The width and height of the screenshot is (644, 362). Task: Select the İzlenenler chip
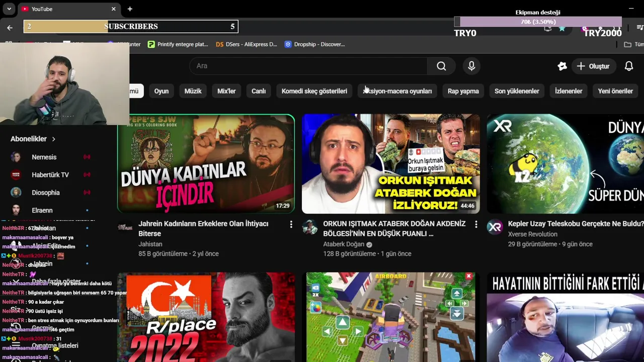coord(569,91)
